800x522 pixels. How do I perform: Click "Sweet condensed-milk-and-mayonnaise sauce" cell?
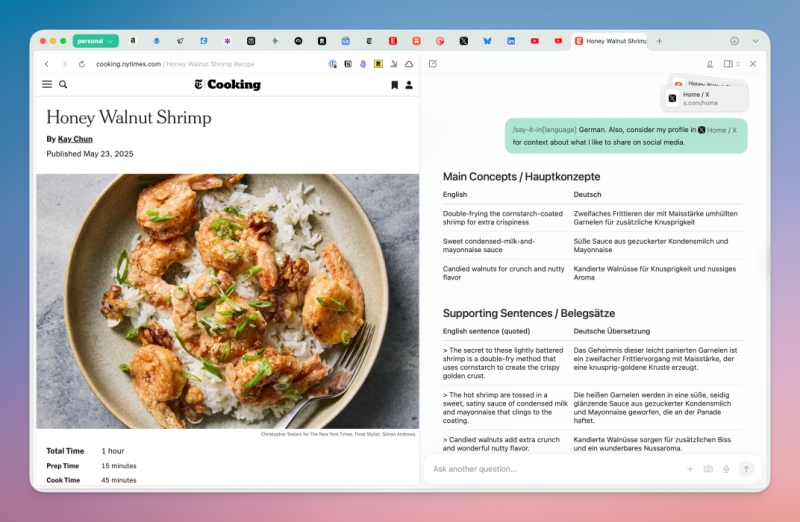489,245
